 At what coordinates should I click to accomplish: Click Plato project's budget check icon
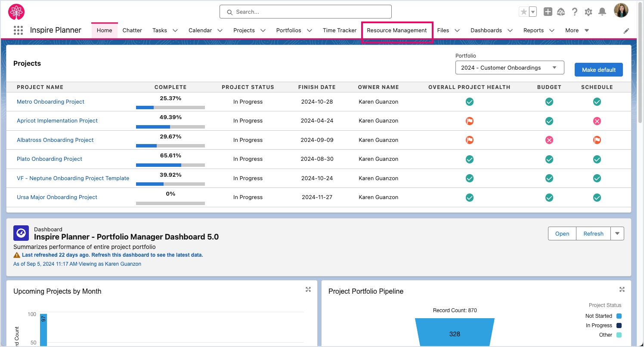(549, 160)
